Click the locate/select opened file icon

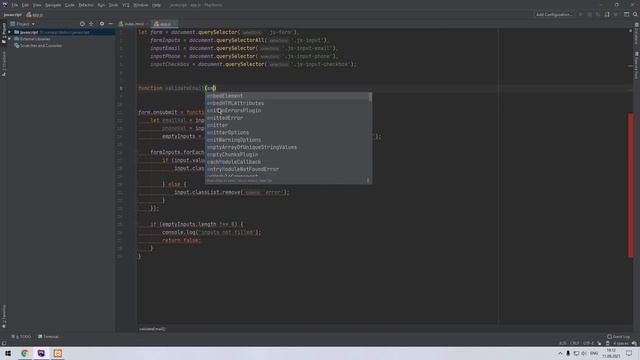(x=82, y=24)
